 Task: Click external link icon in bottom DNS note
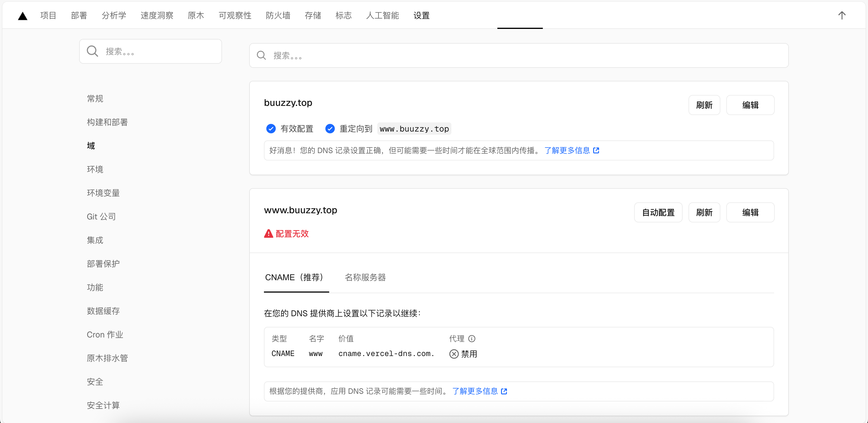pyautogui.click(x=504, y=391)
